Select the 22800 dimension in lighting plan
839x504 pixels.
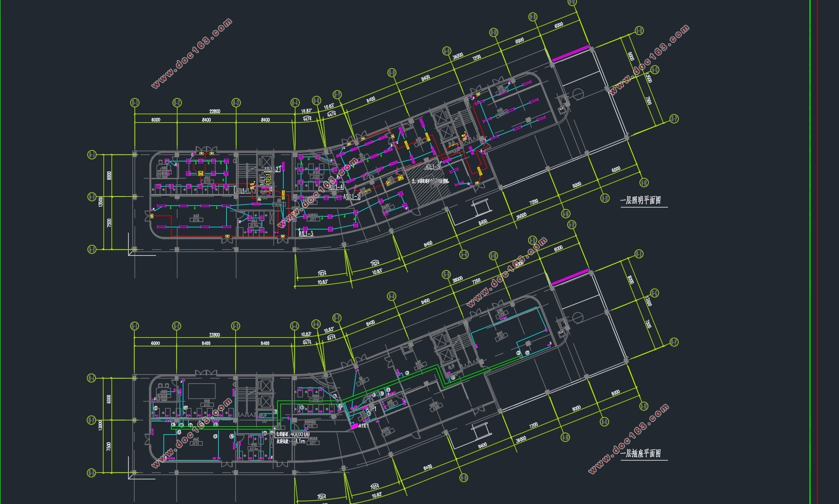[214, 112]
